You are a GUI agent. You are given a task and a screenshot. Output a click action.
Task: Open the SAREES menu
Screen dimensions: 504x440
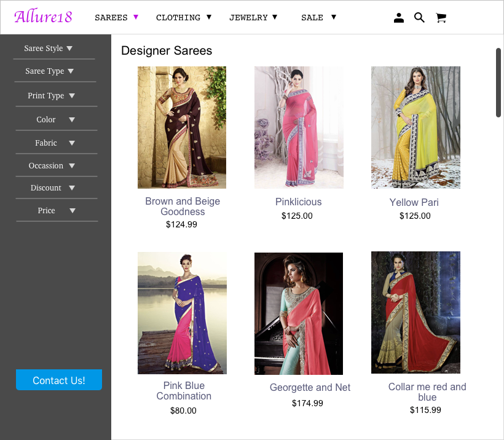[111, 17]
